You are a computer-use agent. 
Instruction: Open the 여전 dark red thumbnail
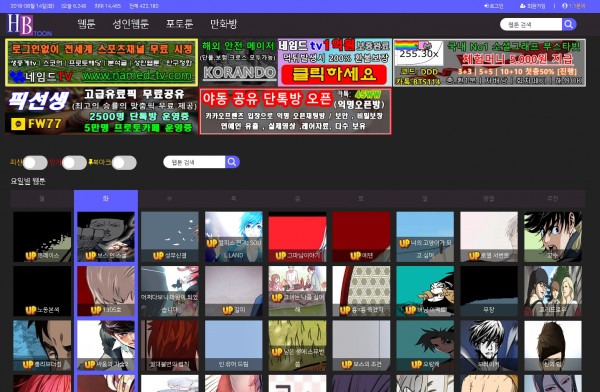(362, 237)
